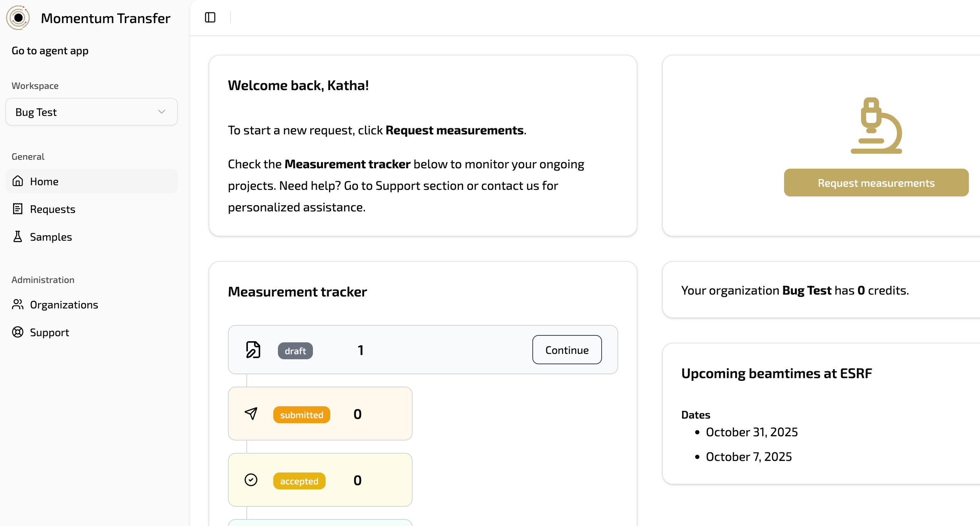Viewport: 980px width, 526px height.
Task: Click the Support lifebuoy icon
Action: [x=18, y=332]
